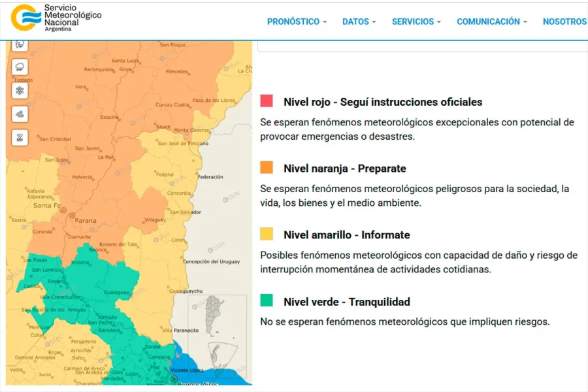Open the PRONÓSTICO dropdown menu
This screenshot has height=392, width=588.
click(x=297, y=22)
